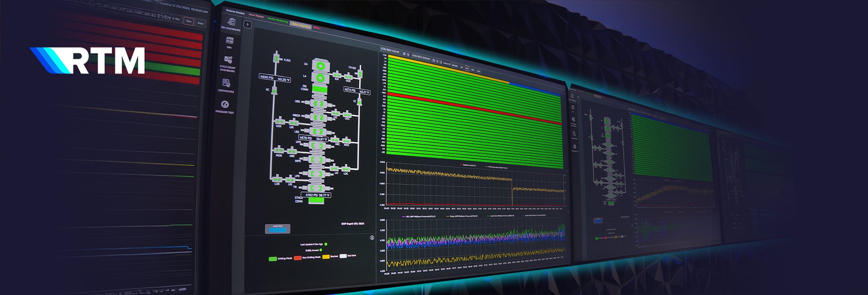868x295 pixels.
Task: Select the MPR pipe ram icon
Action: coord(317,160)
